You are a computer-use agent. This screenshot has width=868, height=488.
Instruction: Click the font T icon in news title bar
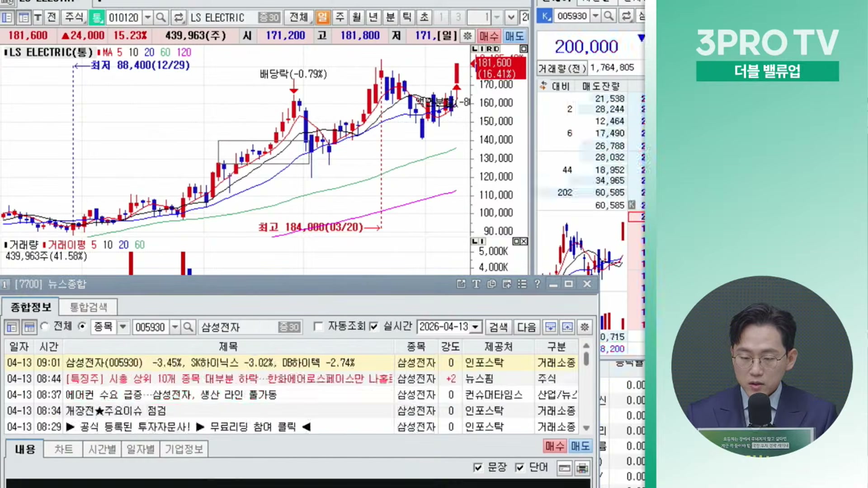pos(476,284)
